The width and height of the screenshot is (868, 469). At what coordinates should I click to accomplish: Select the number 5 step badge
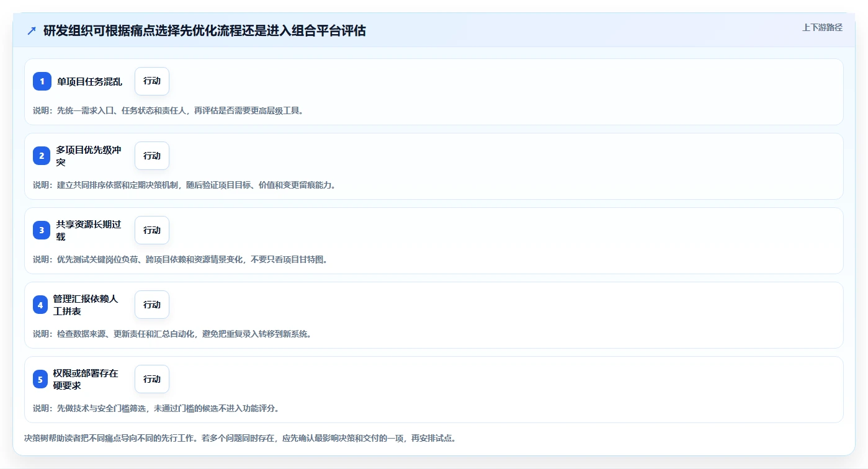click(40, 379)
